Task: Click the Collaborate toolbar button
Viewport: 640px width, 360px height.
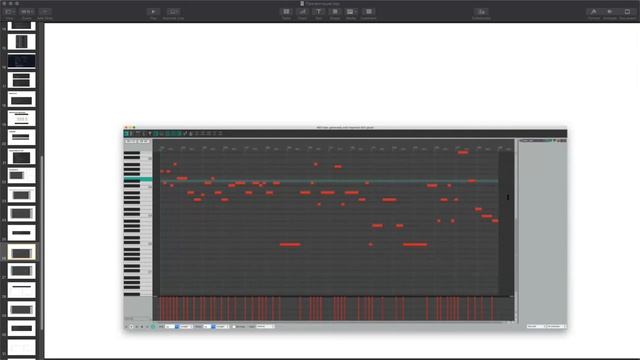Action: [x=482, y=12]
